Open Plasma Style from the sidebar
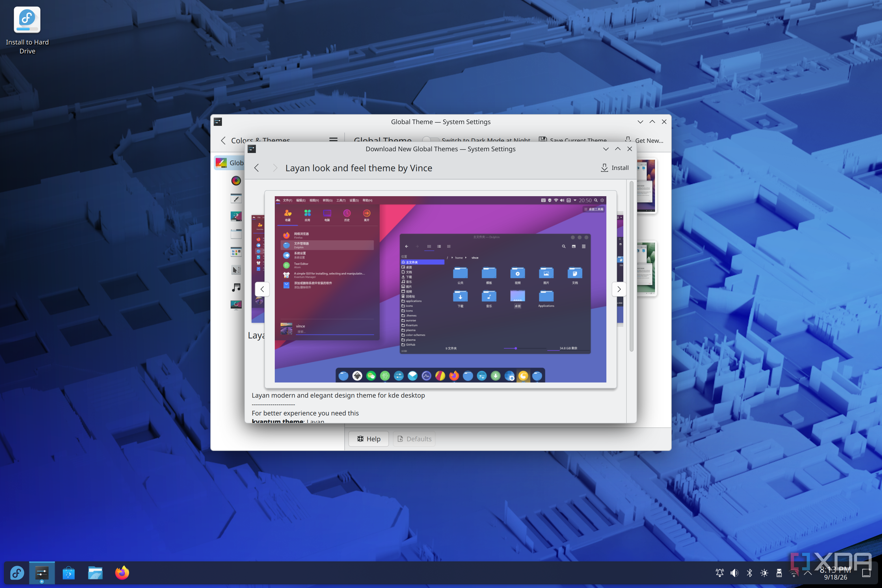882x588 pixels. 236,216
